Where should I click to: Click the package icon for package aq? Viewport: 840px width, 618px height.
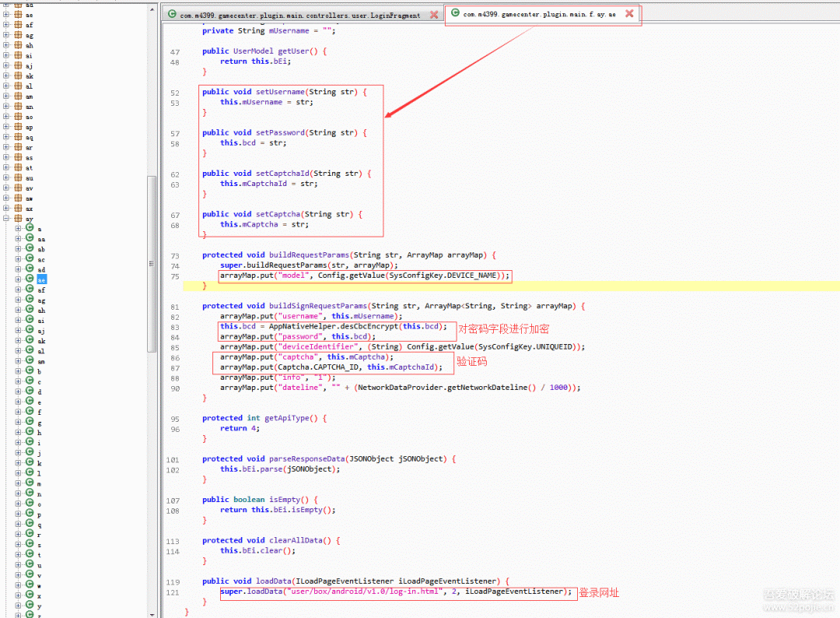18,137
